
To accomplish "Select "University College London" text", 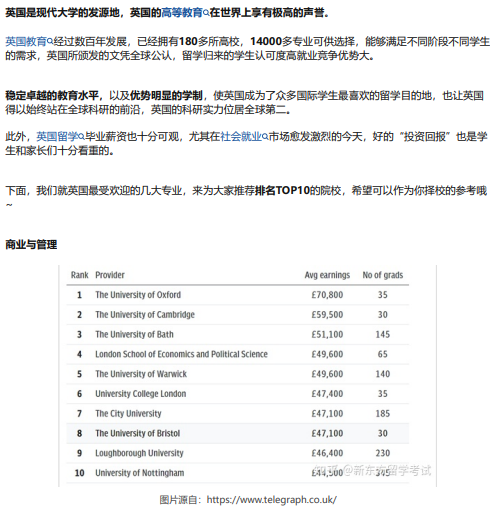I will tap(141, 394).
